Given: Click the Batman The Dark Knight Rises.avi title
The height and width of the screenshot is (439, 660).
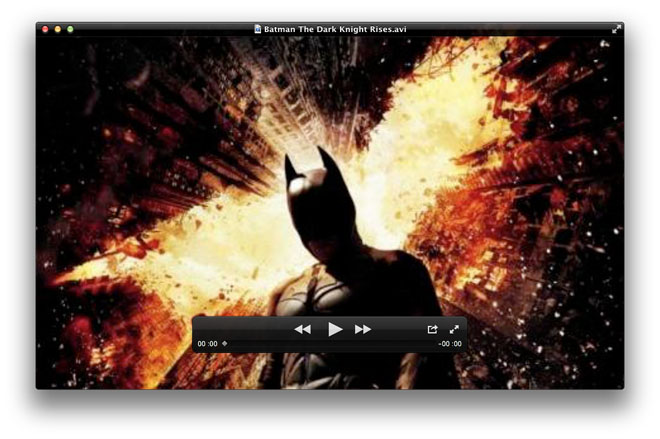Looking at the screenshot, I should 335,29.
